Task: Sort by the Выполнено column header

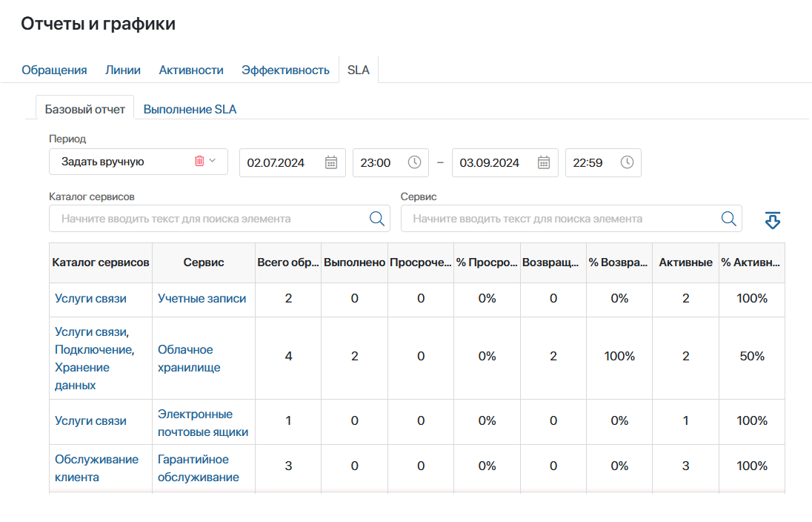Action: pyautogui.click(x=354, y=263)
